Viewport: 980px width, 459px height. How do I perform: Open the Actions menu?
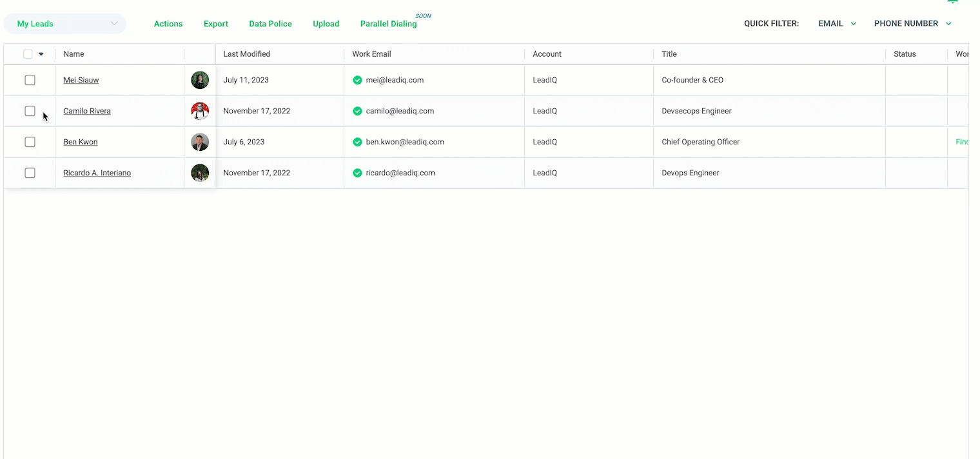point(168,24)
